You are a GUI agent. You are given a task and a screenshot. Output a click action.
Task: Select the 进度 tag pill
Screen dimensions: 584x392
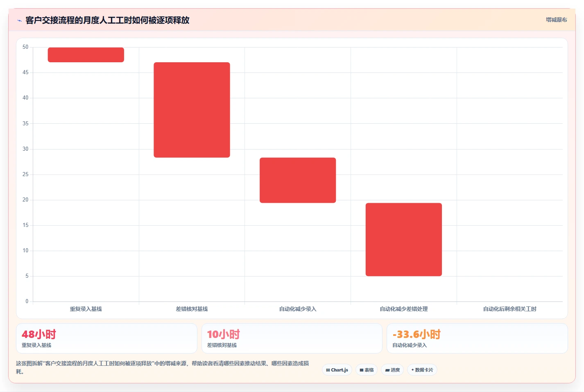coord(392,370)
